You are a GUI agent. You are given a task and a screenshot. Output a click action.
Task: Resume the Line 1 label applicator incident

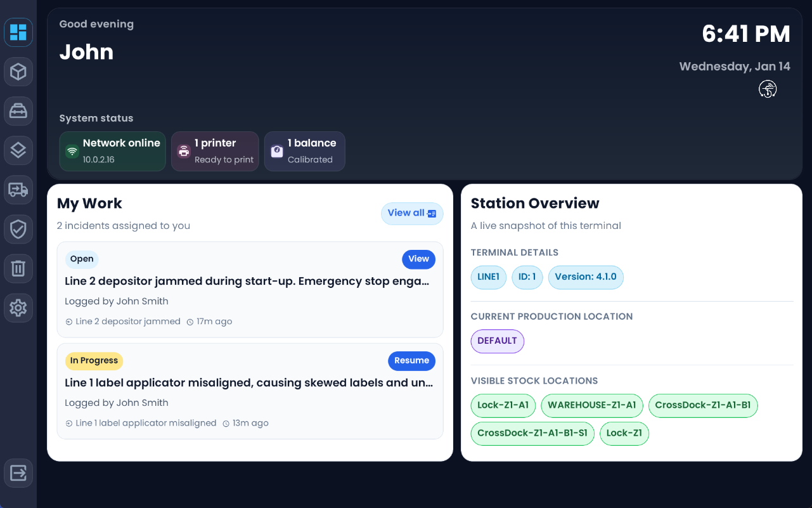click(x=411, y=361)
